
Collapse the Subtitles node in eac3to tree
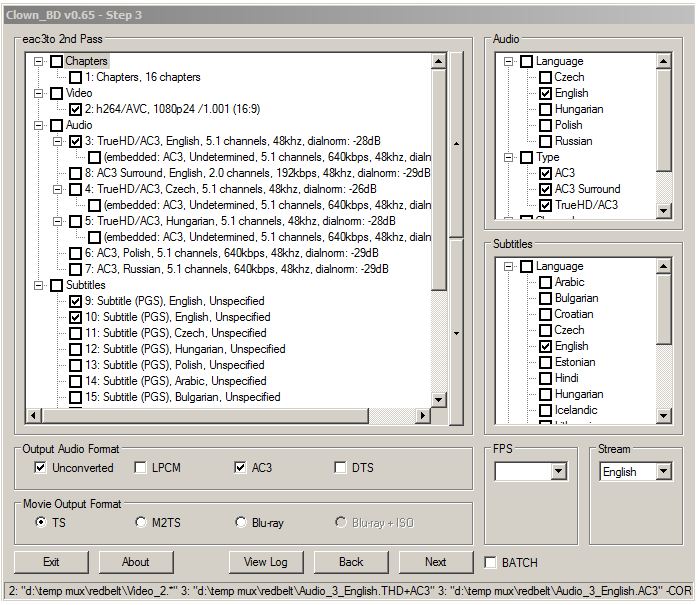click(39, 285)
